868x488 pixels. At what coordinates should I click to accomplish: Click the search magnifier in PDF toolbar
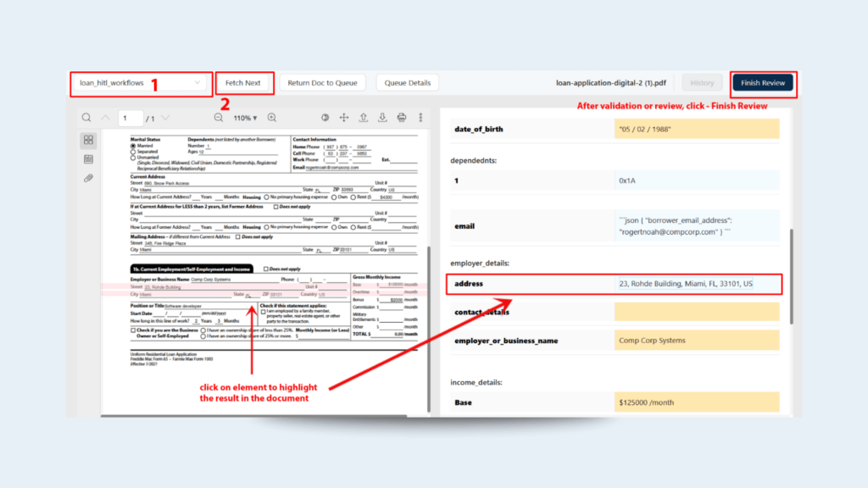(86, 118)
